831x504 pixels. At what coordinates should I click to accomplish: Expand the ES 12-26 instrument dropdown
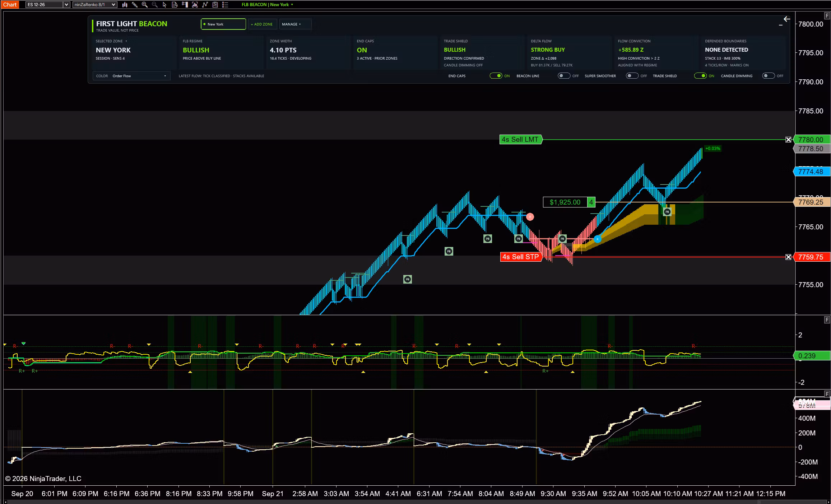coord(48,5)
